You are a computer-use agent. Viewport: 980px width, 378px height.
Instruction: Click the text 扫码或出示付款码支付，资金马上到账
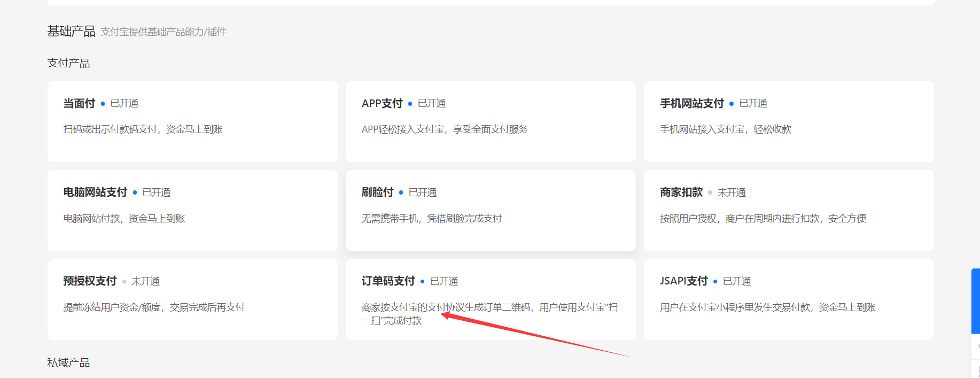(x=143, y=129)
